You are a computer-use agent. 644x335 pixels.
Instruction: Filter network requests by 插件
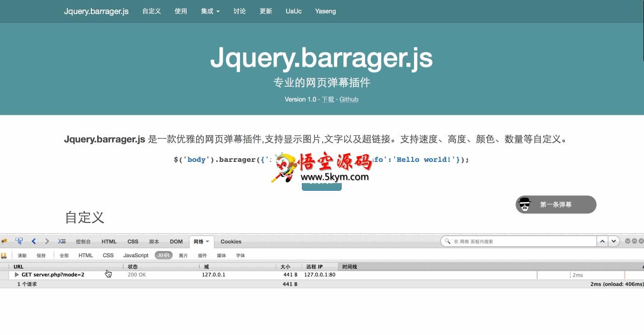point(202,255)
